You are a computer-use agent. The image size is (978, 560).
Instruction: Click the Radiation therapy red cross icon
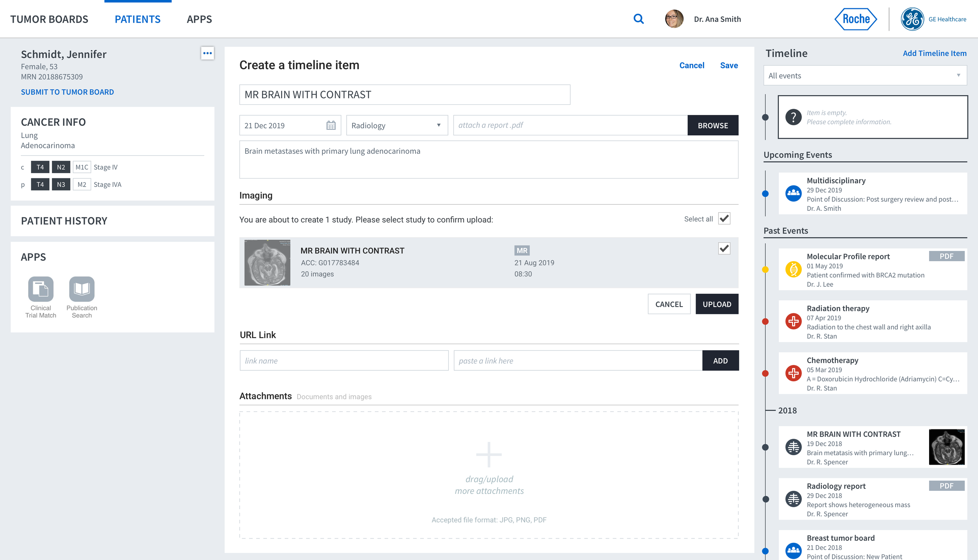point(793,321)
